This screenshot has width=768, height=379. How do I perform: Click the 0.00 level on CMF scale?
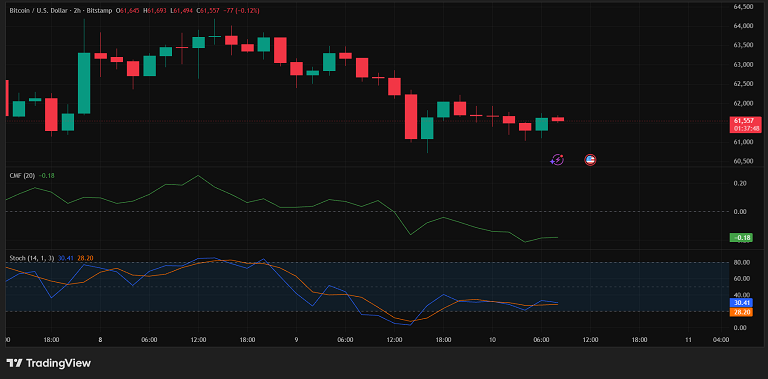coord(740,212)
